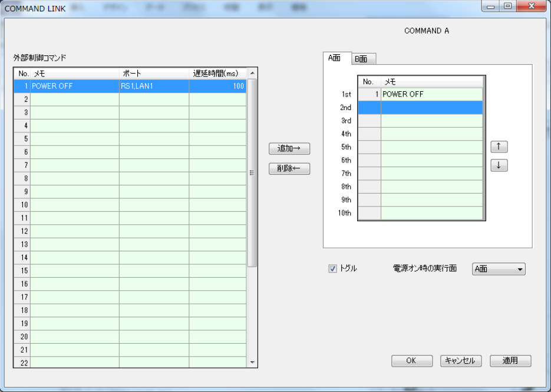Click the highlighted 2nd slot row
551x392 pixels.
click(x=431, y=107)
